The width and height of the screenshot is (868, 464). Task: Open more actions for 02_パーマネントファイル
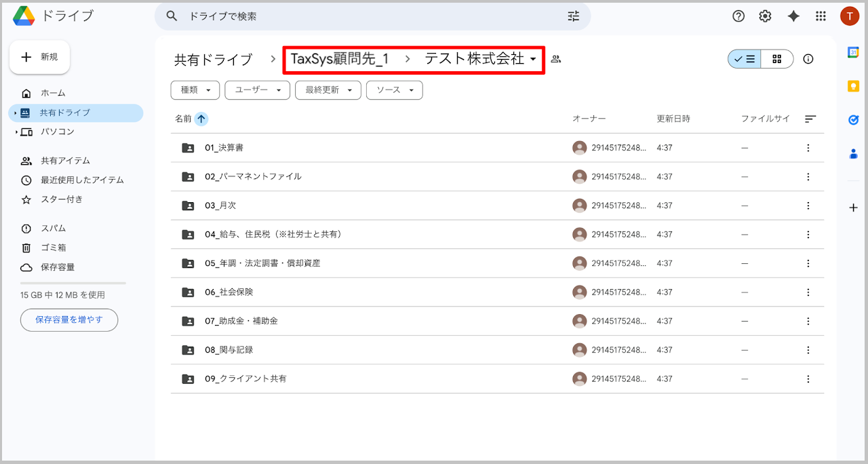(x=808, y=176)
